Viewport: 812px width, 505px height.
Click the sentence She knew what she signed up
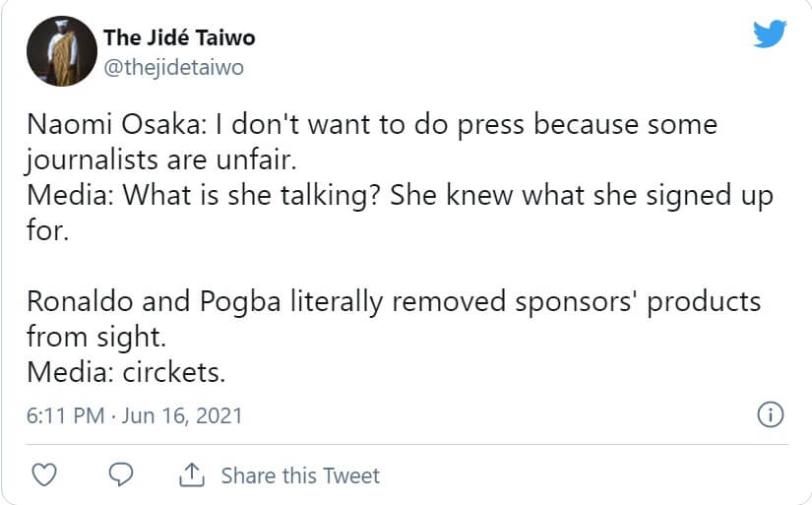coord(582,195)
